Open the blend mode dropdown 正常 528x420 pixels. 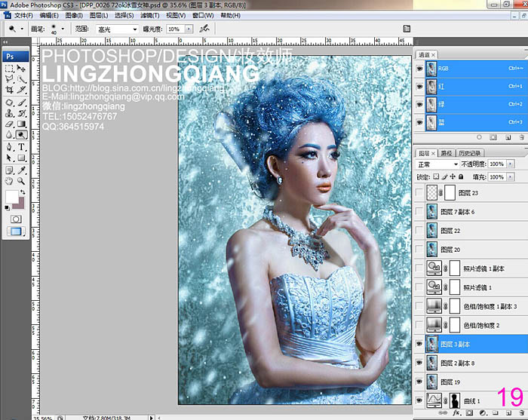pos(437,164)
